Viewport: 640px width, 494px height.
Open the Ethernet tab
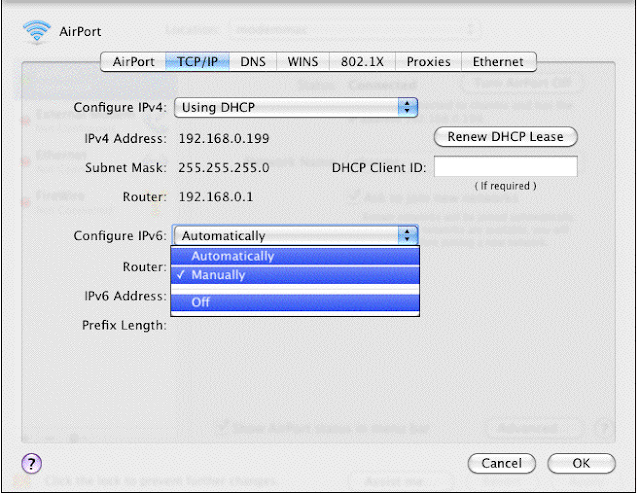tap(498, 62)
